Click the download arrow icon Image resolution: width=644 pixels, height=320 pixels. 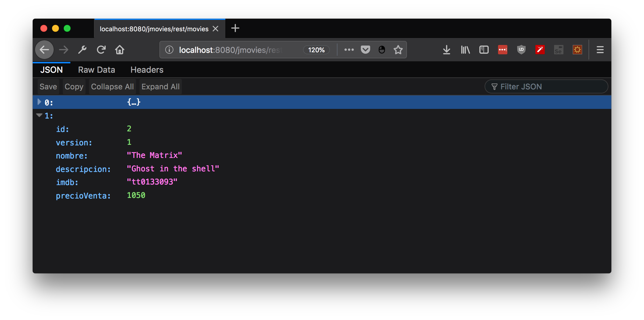click(x=446, y=49)
